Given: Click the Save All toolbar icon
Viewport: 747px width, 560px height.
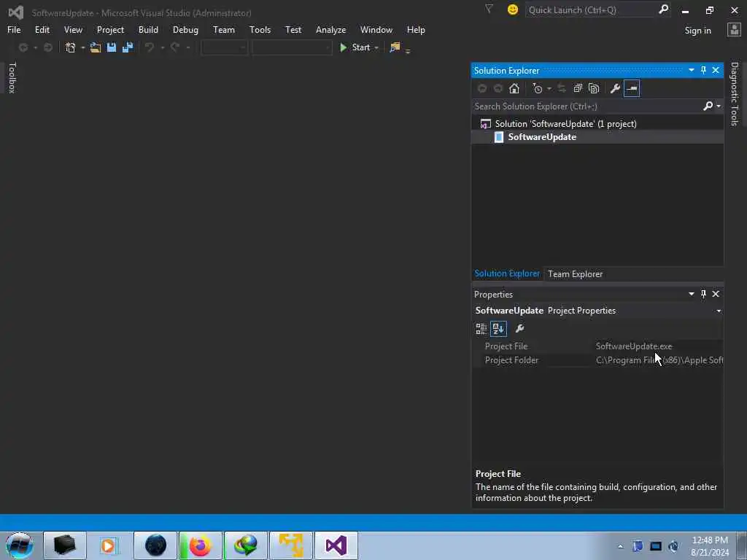Looking at the screenshot, I should pos(128,47).
